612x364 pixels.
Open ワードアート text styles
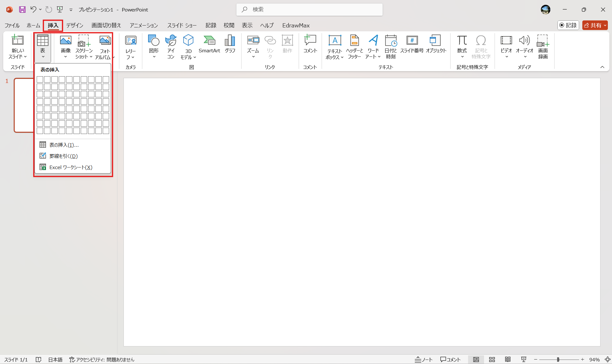point(373,47)
